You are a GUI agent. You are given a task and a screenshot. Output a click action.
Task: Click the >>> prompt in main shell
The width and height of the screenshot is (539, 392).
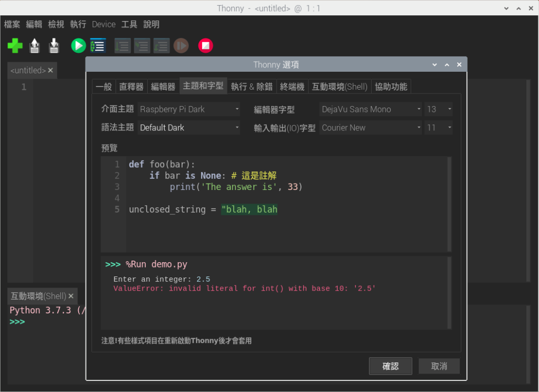click(x=17, y=322)
